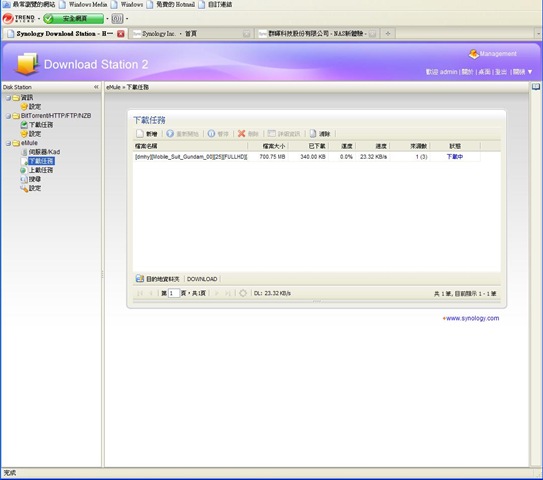Click the detailed info icon in toolbar

click(272, 134)
